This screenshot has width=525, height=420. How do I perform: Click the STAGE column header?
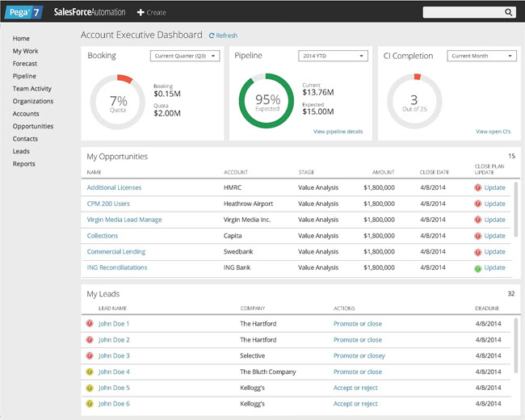pos(306,172)
